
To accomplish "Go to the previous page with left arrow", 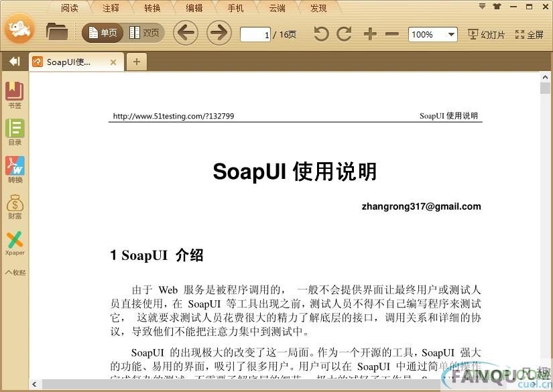I will (x=186, y=33).
